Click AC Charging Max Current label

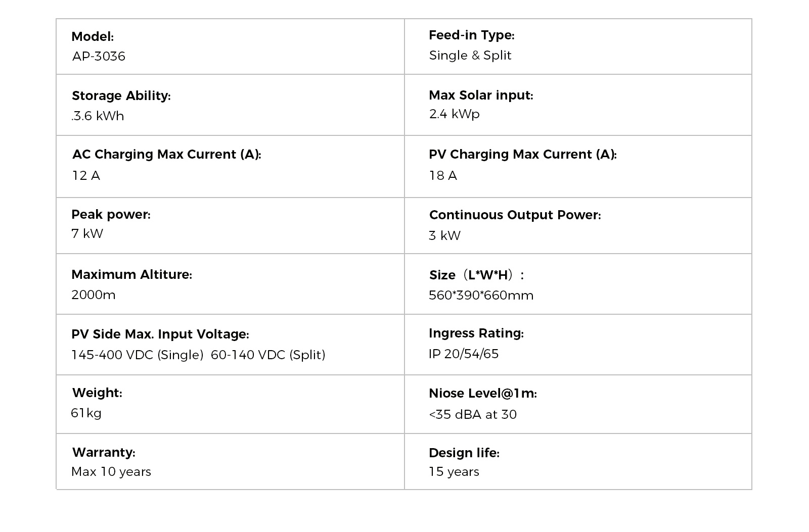point(166,155)
